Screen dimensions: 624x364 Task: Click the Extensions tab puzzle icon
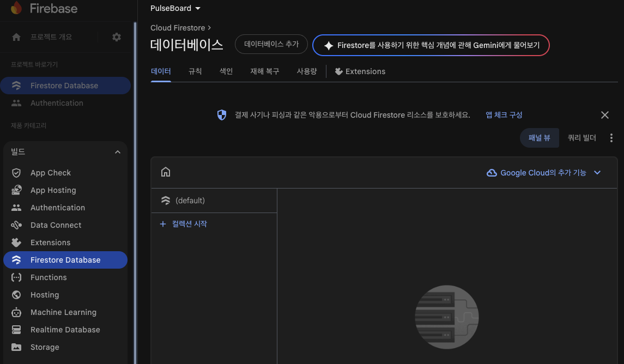click(338, 71)
